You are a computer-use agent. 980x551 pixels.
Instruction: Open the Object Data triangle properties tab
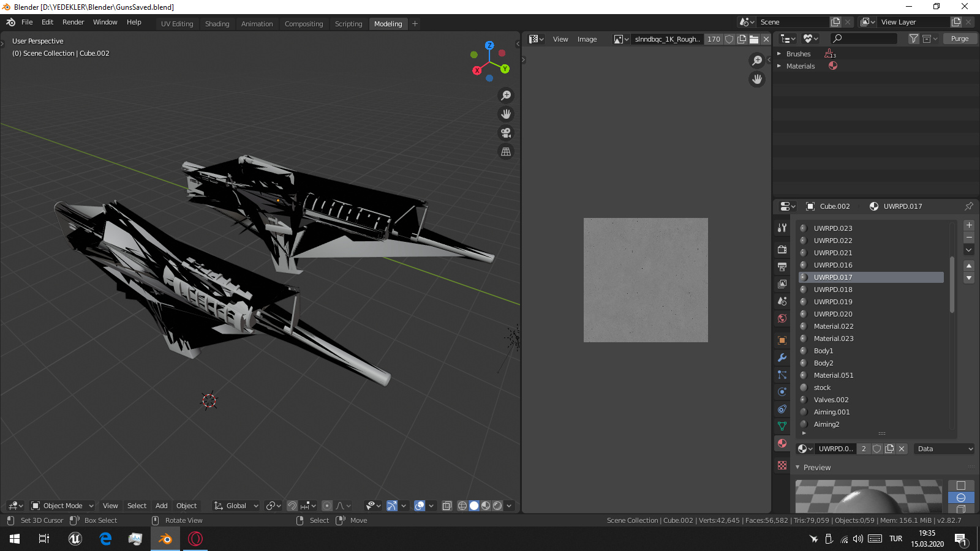point(782,426)
